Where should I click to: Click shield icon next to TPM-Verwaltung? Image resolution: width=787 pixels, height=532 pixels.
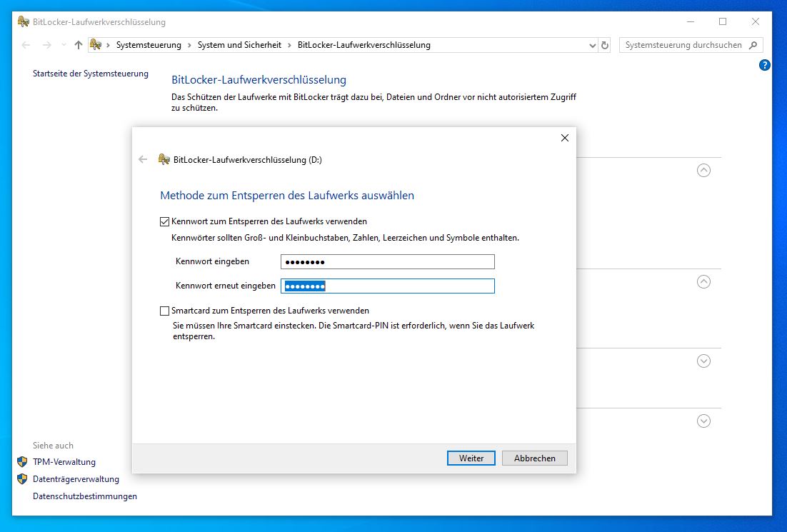pyautogui.click(x=22, y=462)
